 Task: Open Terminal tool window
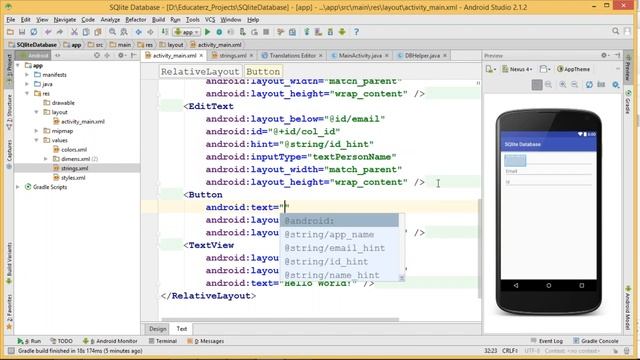162,341
